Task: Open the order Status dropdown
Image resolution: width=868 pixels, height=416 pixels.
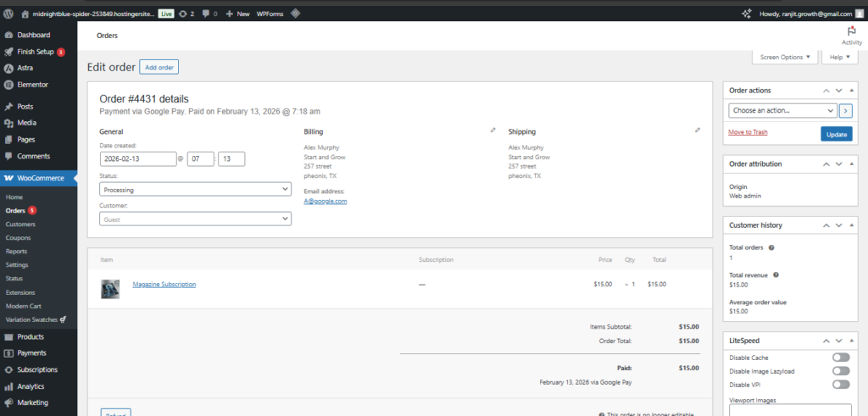Action: pyautogui.click(x=195, y=190)
